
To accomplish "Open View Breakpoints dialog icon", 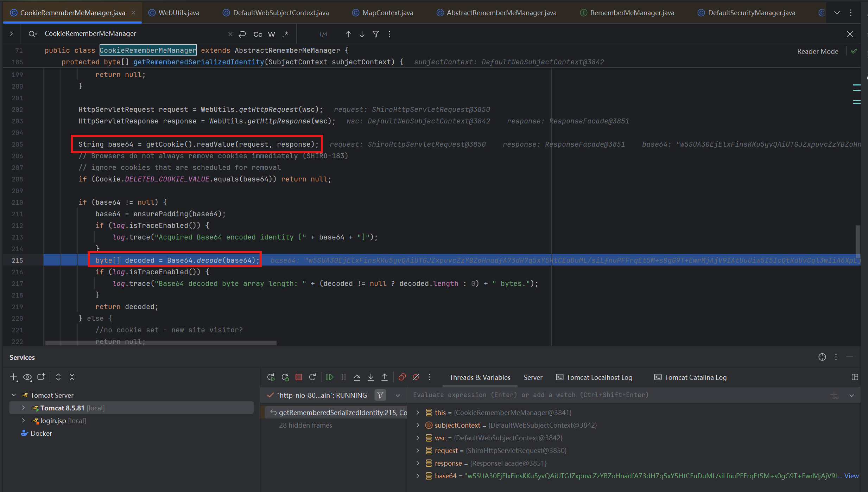I will click(402, 377).
